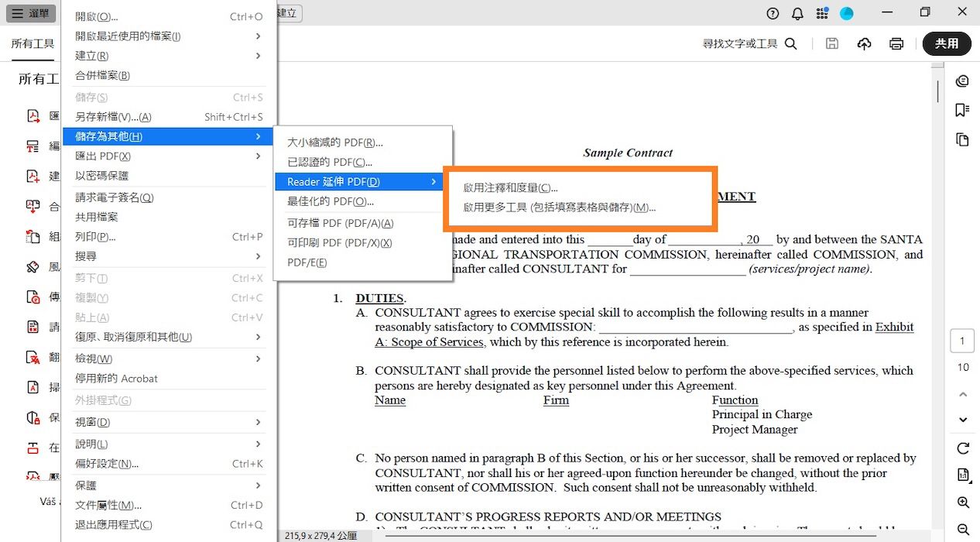Click the share to cloud icon
The width and height of the screenshot is (980, 542).
tap(864, 43)
